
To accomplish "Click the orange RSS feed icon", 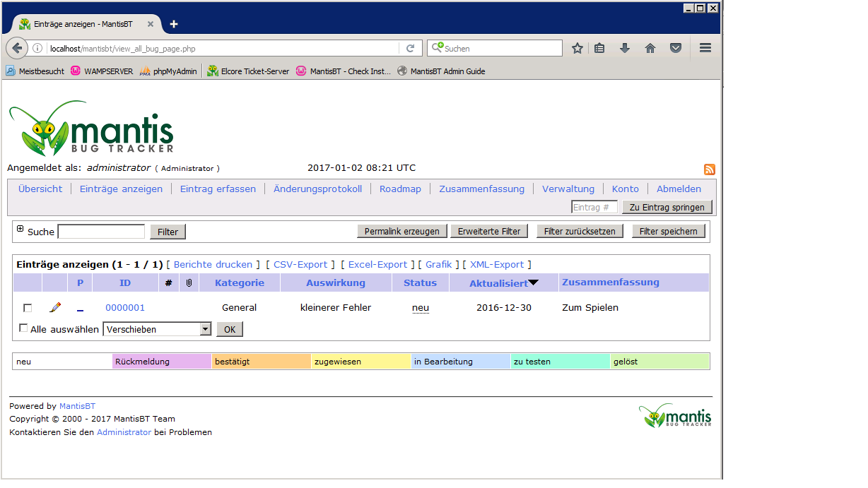I will (709, 169).
